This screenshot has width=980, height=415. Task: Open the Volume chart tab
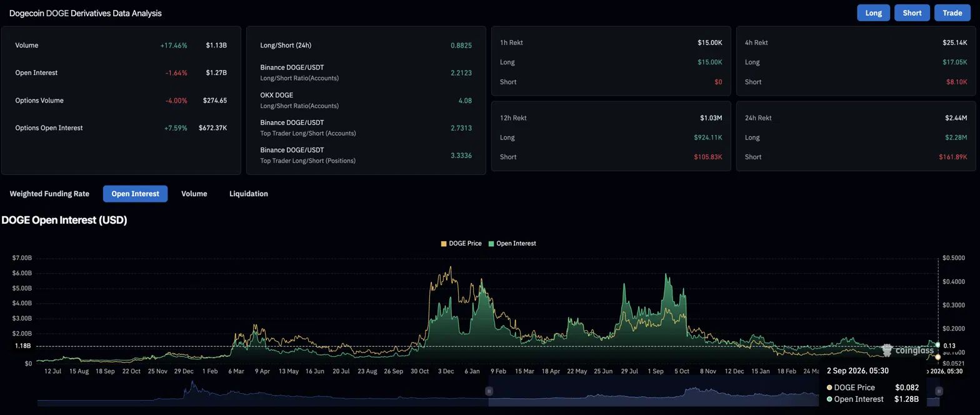[x=194, y=194]
